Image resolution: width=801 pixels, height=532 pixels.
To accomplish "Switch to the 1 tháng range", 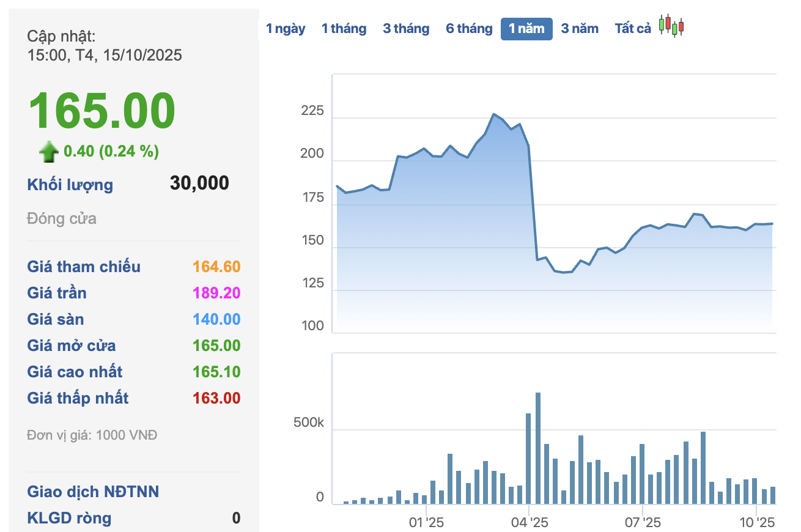I will [x=344, y=29].
